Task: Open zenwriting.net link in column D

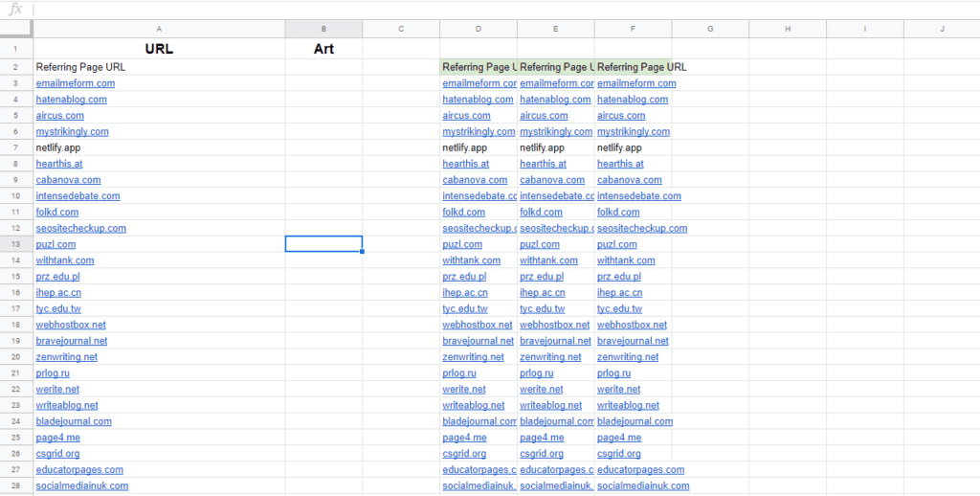Action: 473,357
